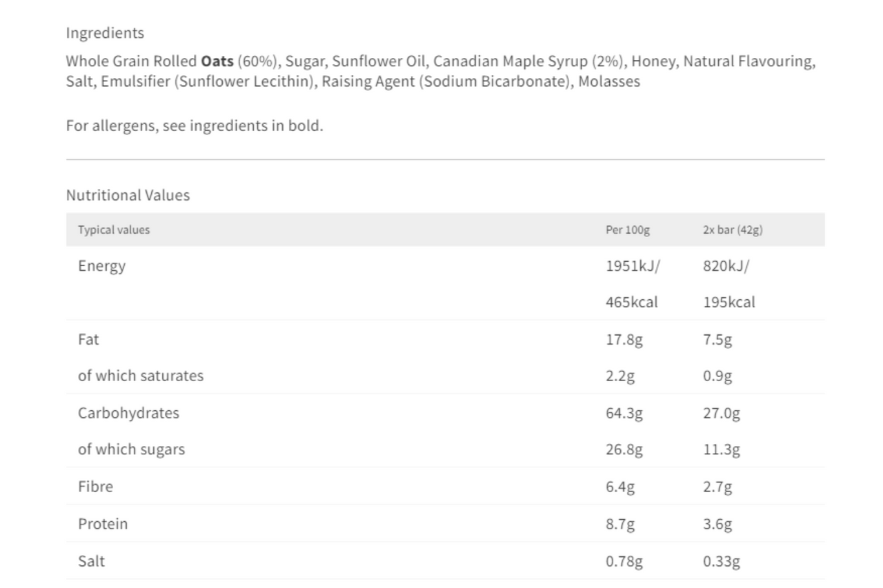Select the Per 100g column header
Screen dimensions: 883x588
pyautogui.click(x=628, y=230)
